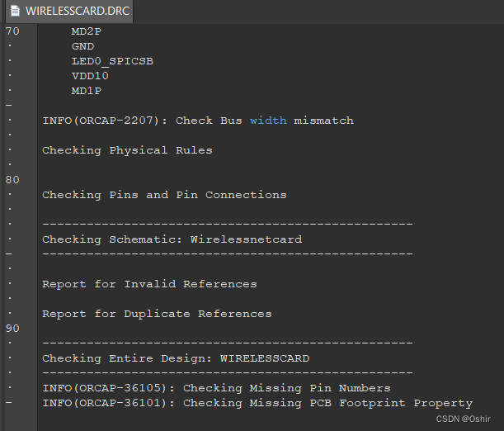Image resolution: width=504 pixels, height=431 pixels.
Task: Click line number 70 in the gutter
Action: click(x=12, y=31)
